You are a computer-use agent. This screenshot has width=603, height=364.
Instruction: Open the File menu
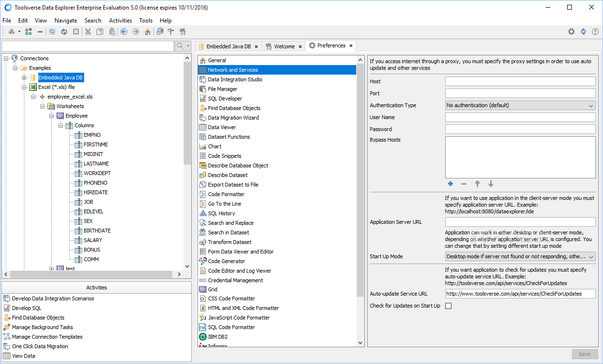(7, 21)
